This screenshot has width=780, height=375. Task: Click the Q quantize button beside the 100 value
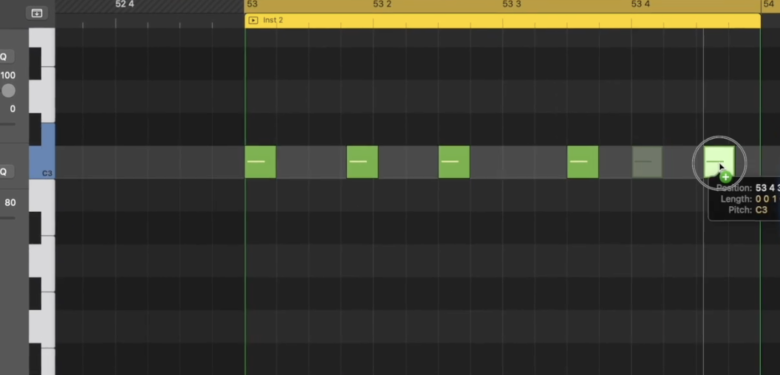(x=4, y=57)
